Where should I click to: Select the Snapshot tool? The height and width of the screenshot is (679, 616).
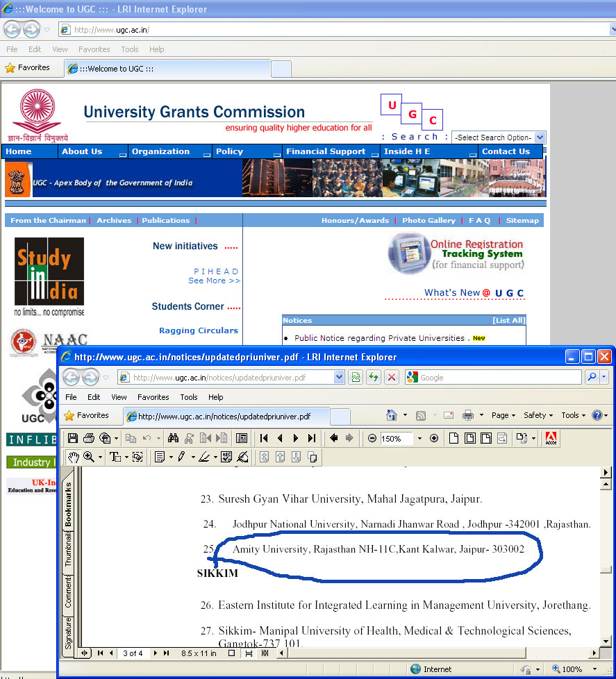click(x=138, y=457)
